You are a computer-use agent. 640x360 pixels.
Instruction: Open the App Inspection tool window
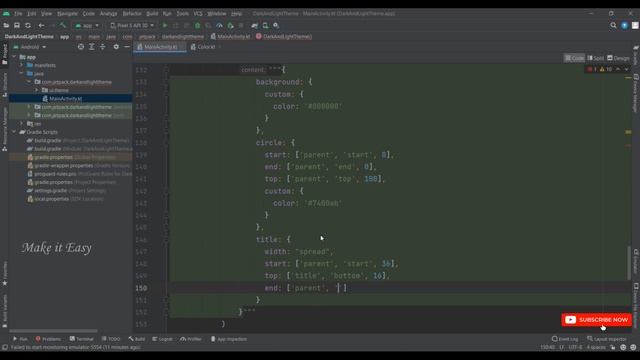tap(229, 339)
